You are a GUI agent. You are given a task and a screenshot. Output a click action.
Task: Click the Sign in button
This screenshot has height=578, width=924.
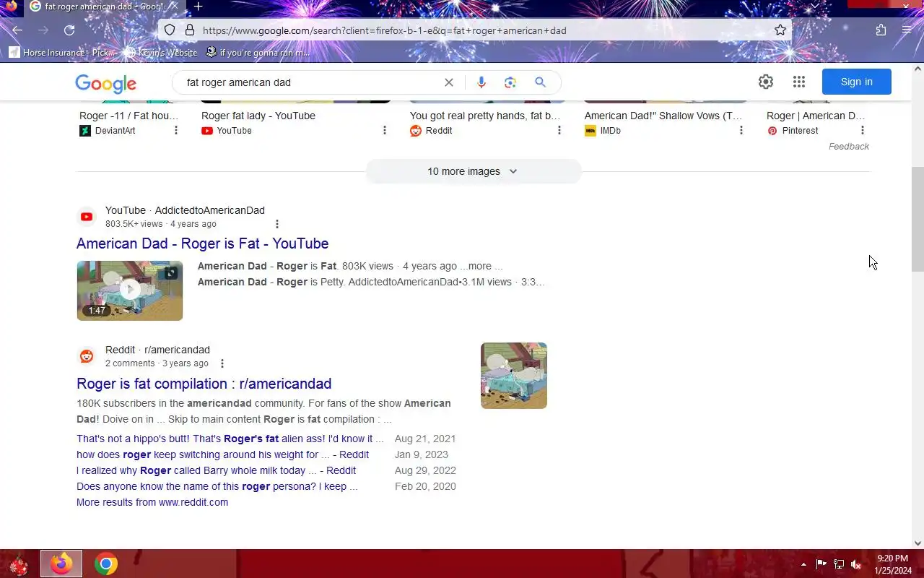[x=857, y=82]
